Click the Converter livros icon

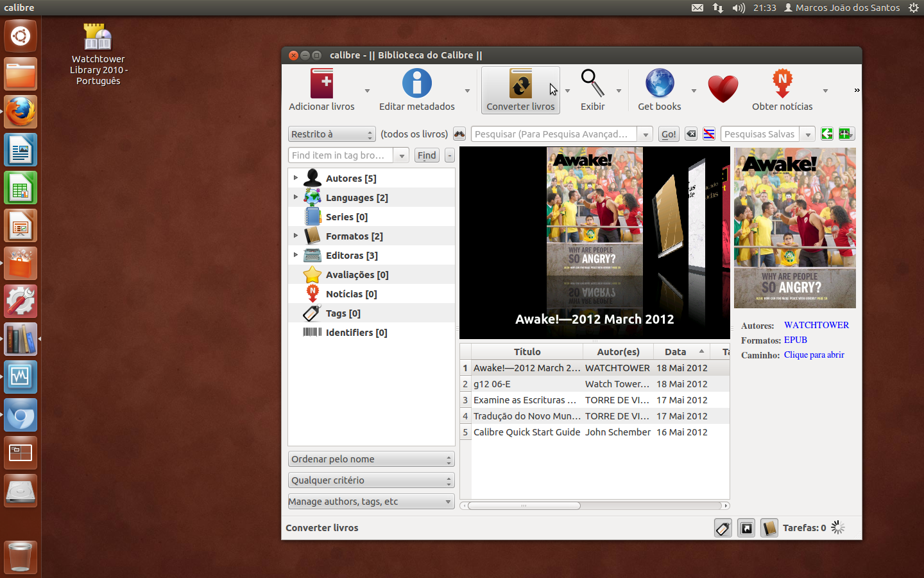tap(520, 83)
